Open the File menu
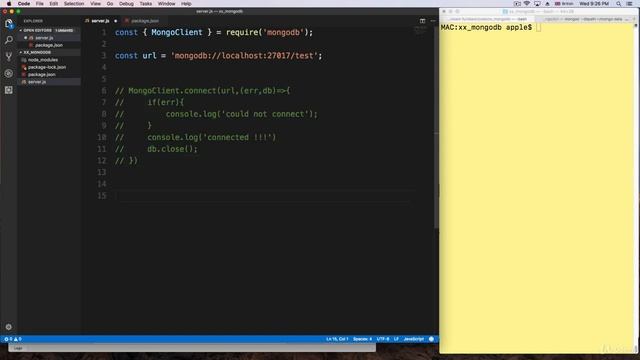 tap(40, 4)
